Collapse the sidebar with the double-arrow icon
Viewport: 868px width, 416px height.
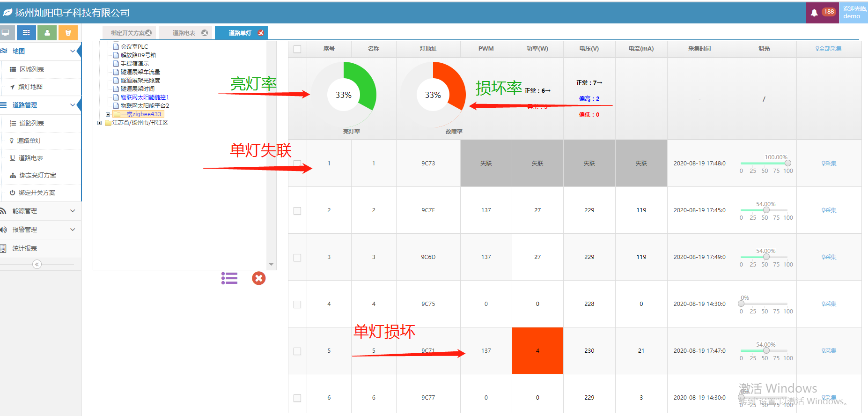37,264
